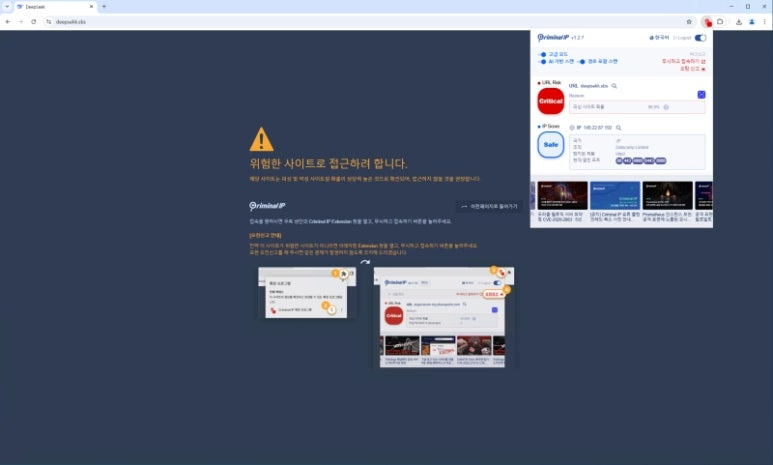Click the red false-positive report link
The width and height of the screenshot is (773, 465).
[693, 69]
